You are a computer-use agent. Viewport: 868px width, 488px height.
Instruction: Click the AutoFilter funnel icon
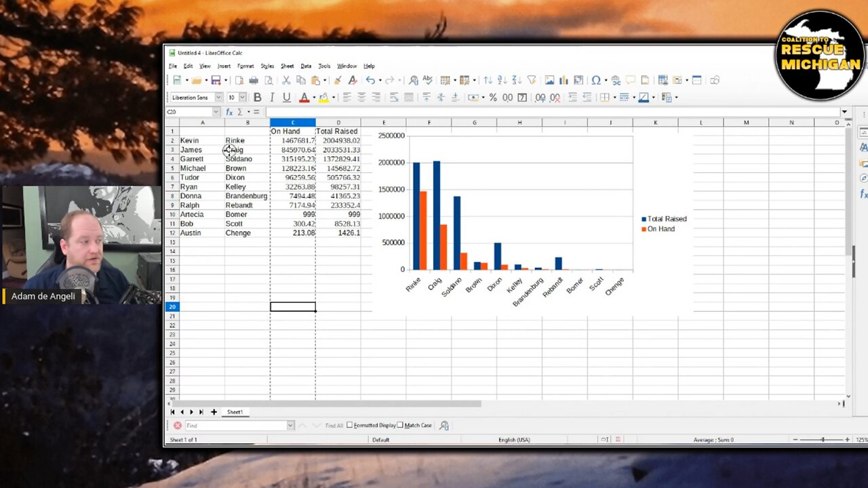532,81
